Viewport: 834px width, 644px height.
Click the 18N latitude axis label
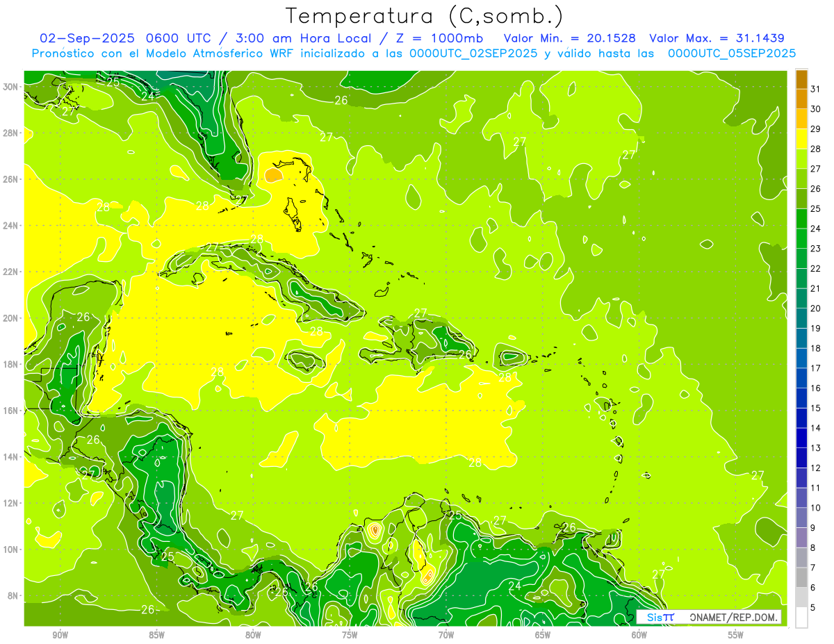click(10, 364)
